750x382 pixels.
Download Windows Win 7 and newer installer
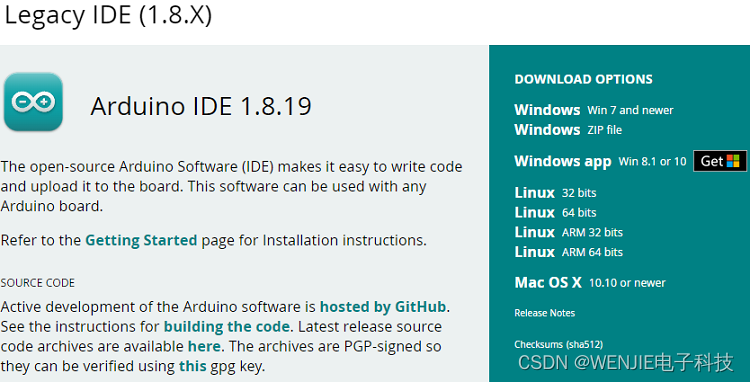coord(594,110)
